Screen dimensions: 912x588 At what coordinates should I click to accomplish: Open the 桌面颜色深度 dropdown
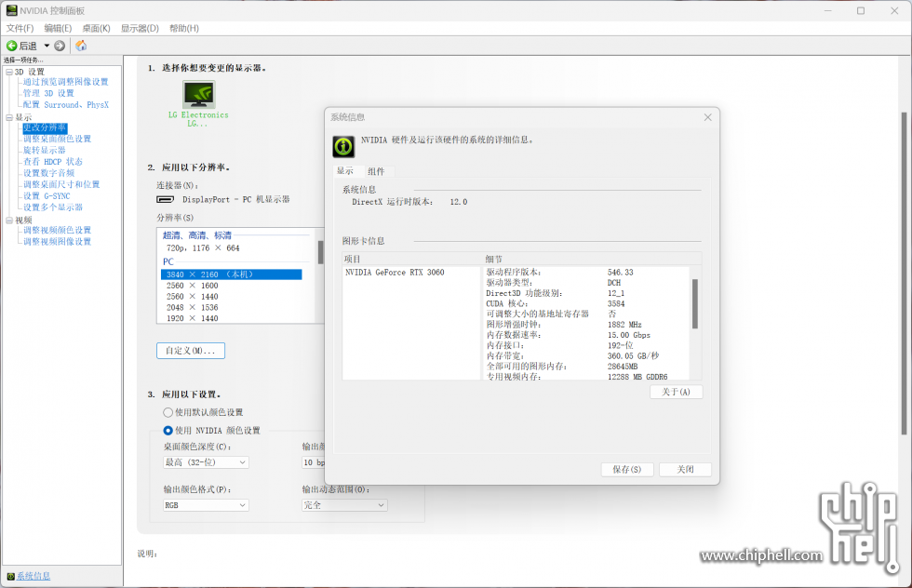(x=206, y=462)
